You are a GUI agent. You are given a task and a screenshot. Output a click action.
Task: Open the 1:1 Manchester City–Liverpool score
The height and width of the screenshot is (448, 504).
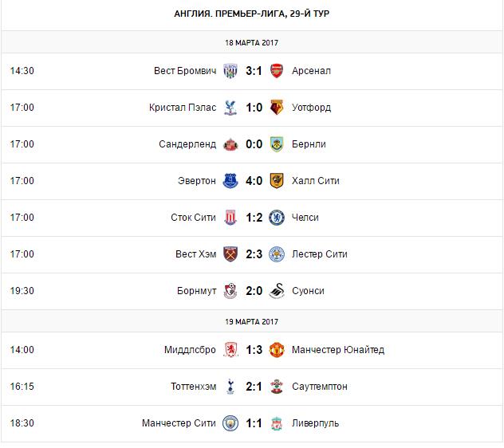[254, 423]
